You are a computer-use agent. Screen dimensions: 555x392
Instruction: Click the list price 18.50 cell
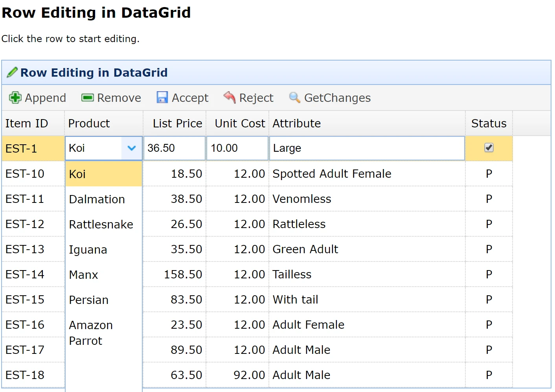[175, 173]
